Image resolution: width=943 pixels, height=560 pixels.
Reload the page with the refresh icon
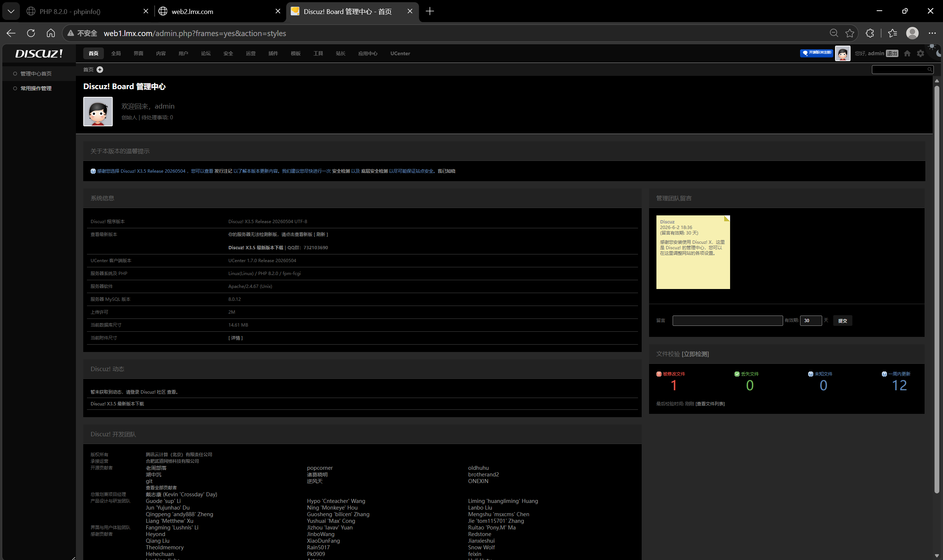(31, 33)
